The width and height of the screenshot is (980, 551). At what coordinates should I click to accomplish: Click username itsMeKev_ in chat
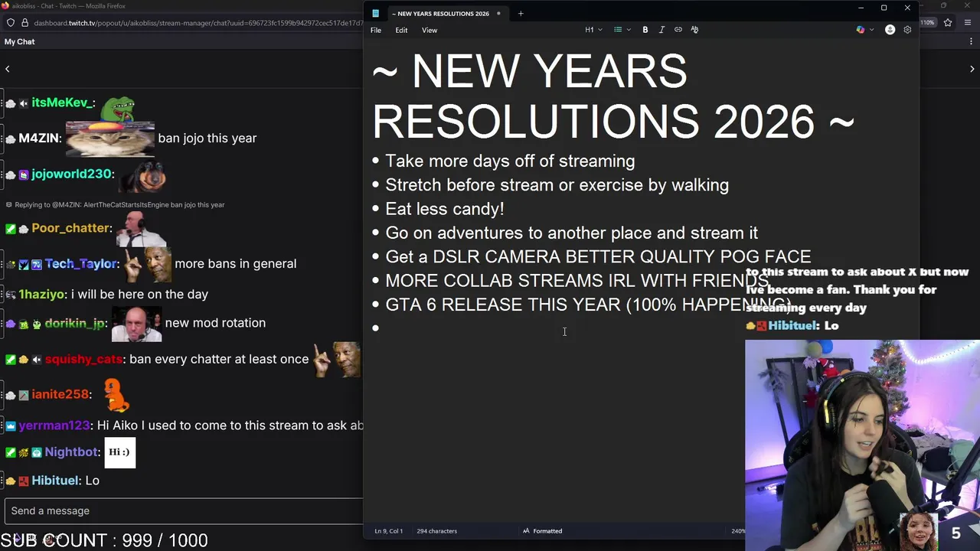pos(62,103)
